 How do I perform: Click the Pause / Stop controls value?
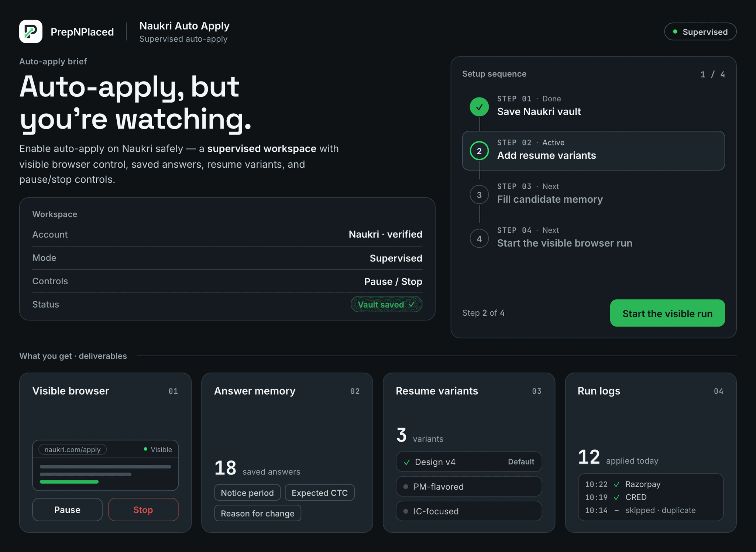point(393,282)
